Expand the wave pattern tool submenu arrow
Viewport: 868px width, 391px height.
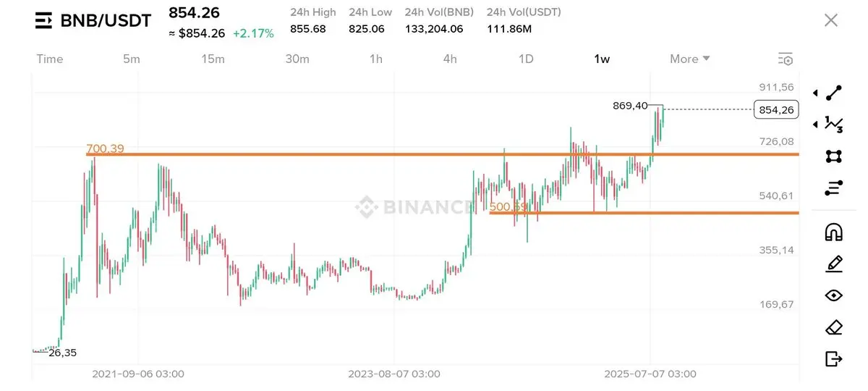click(x=816, y=125)
